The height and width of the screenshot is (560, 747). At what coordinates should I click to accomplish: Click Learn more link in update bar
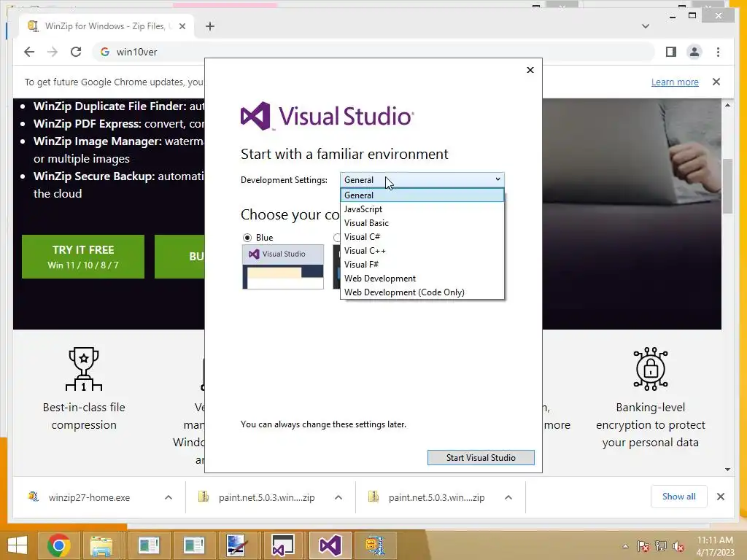pos(675,82)
